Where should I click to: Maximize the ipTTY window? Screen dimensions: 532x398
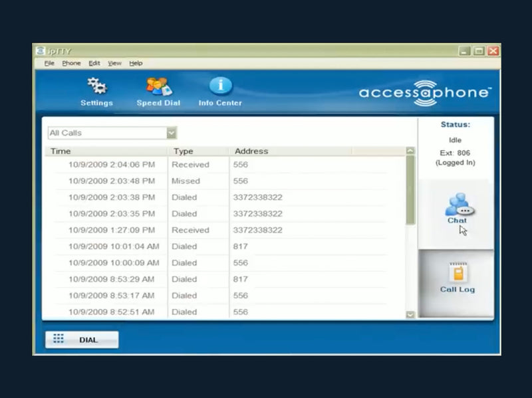479,51
